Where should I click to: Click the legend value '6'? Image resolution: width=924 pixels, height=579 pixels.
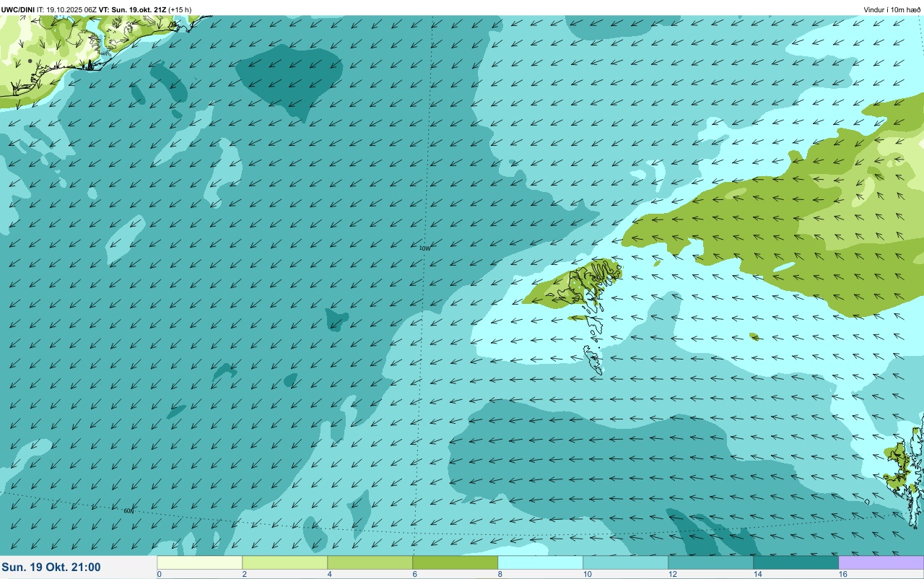[414, 574]
